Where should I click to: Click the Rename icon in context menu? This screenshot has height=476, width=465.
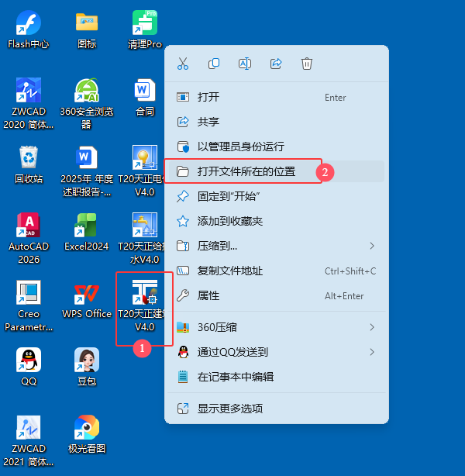[245, 64]
